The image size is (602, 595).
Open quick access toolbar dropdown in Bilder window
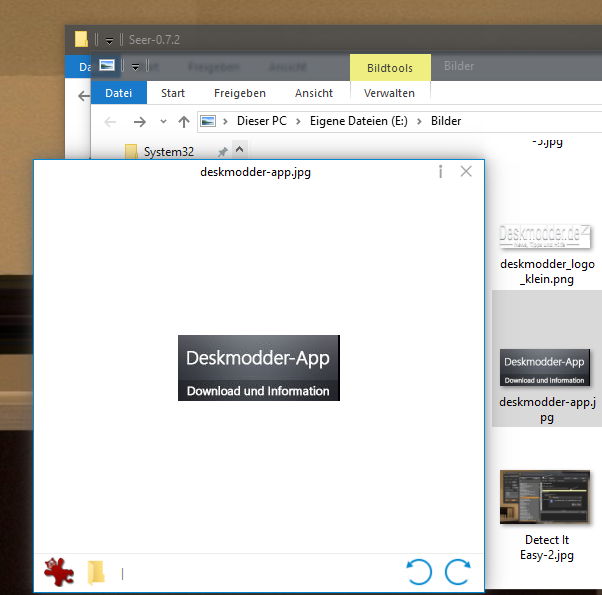click(135, 67)
